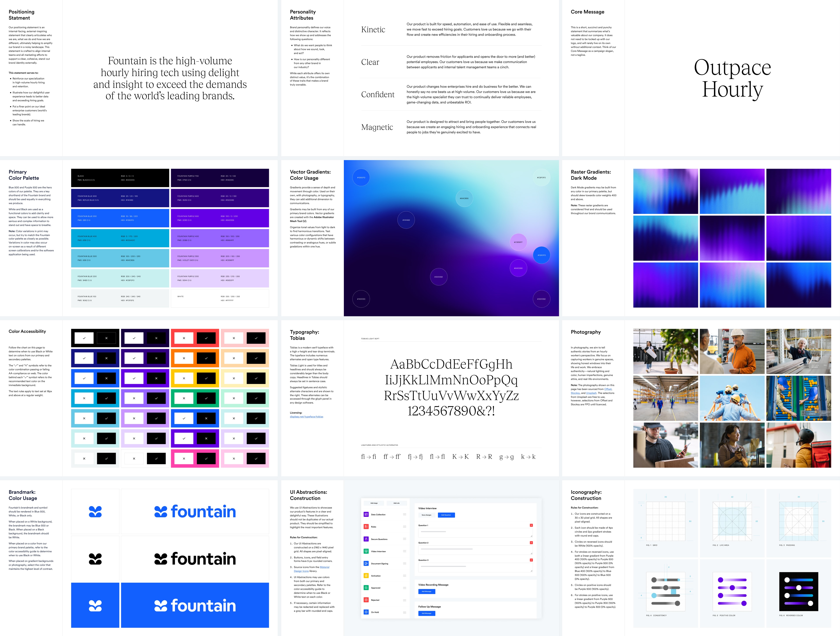
Task: Click the FIG. 6 Reversed Color slider icon
Action: [799, 591]
